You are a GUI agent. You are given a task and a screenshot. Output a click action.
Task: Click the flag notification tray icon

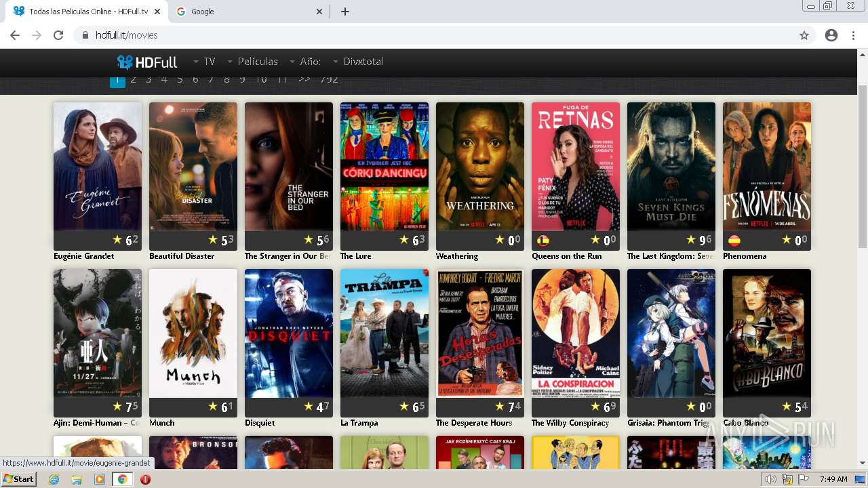pyautogui.click(x=802, y=479)
